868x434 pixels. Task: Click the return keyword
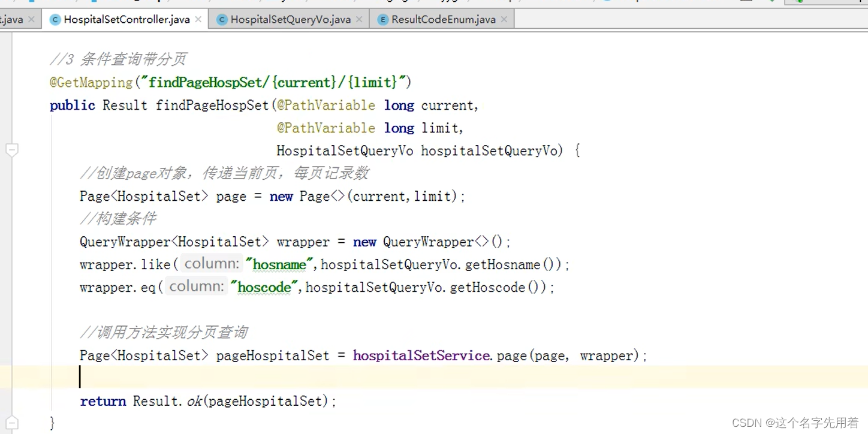tap(103, 401)
